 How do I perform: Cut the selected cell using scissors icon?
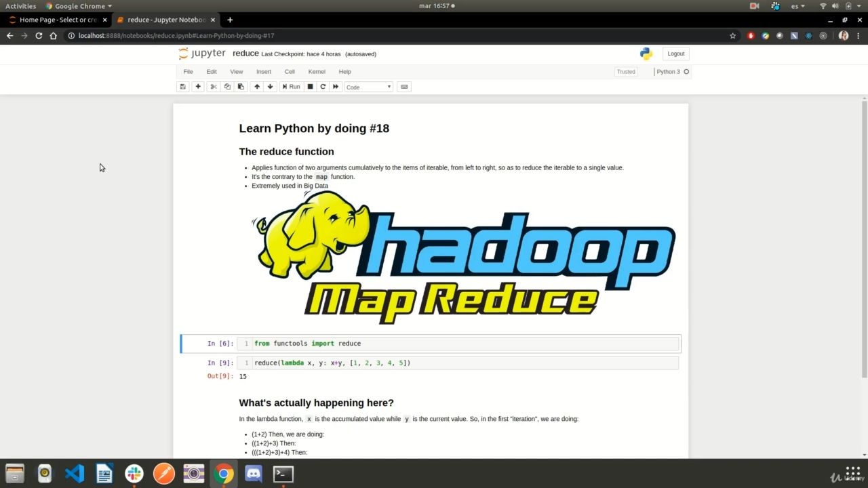point(214,87)
